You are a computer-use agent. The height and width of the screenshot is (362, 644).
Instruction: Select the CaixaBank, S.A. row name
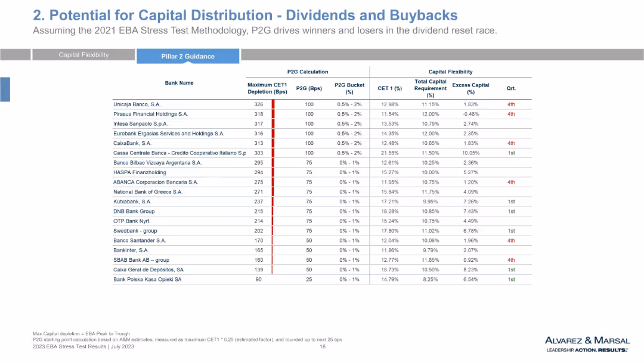tap(132, 143)
